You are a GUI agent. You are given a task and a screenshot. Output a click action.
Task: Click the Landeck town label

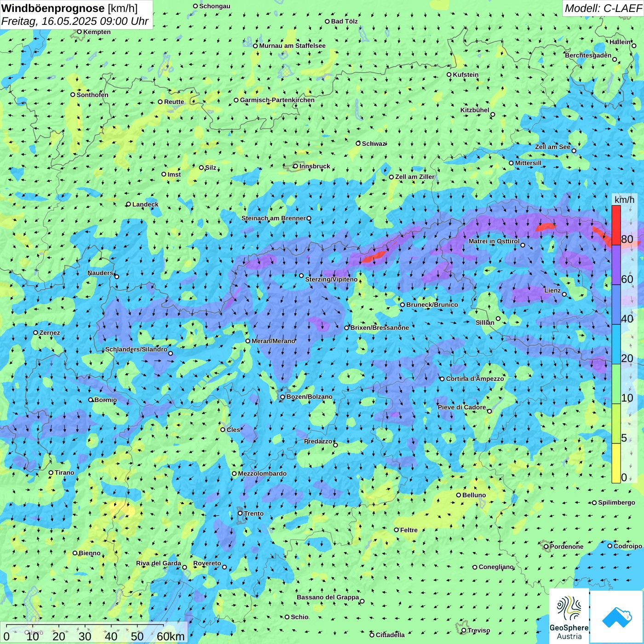pos(145,204)
